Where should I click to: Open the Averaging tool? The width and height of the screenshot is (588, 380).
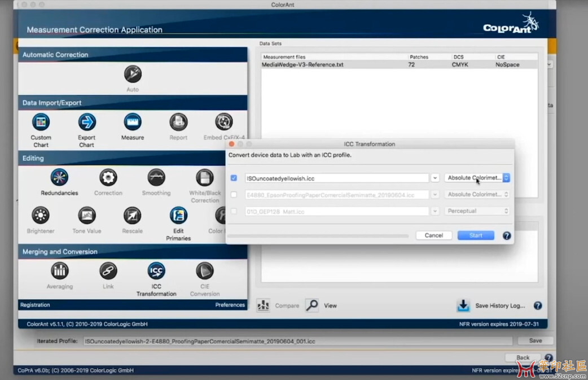tap(59, 271)
